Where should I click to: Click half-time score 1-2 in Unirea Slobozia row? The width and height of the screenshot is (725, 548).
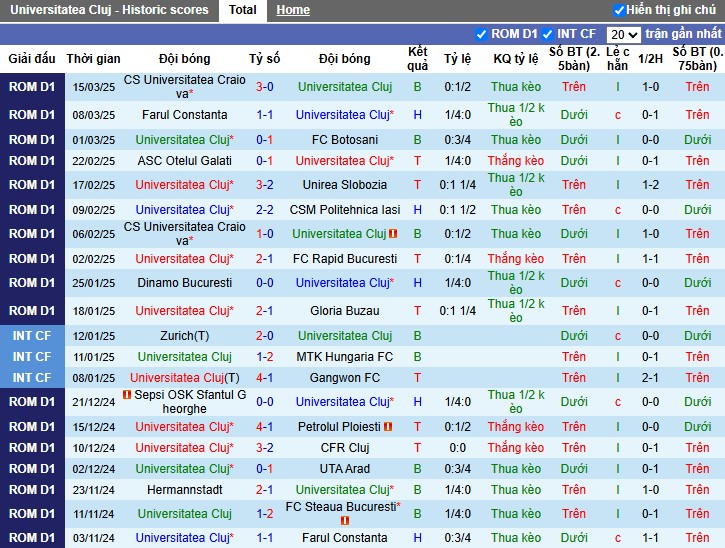point(650,185)
